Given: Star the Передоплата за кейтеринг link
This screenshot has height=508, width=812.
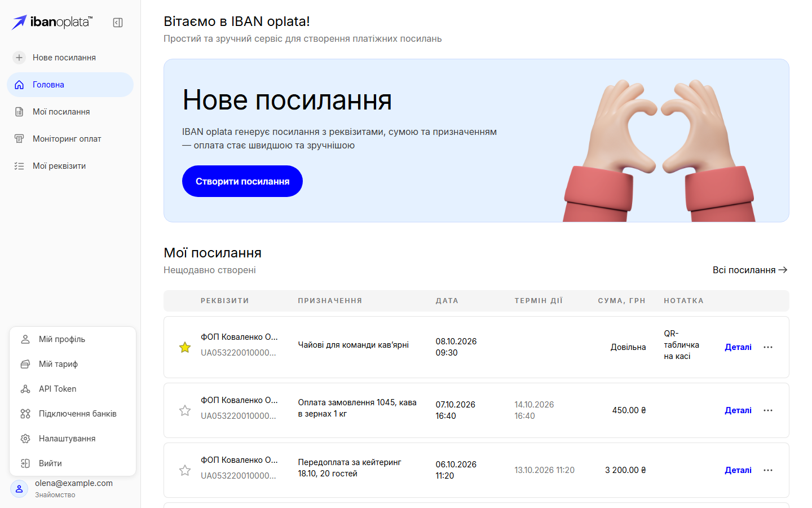Looking at the screenshot, I should point(185,470).
